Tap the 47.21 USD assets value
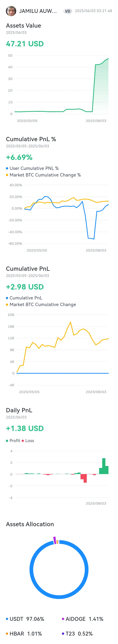 [25, 44]
